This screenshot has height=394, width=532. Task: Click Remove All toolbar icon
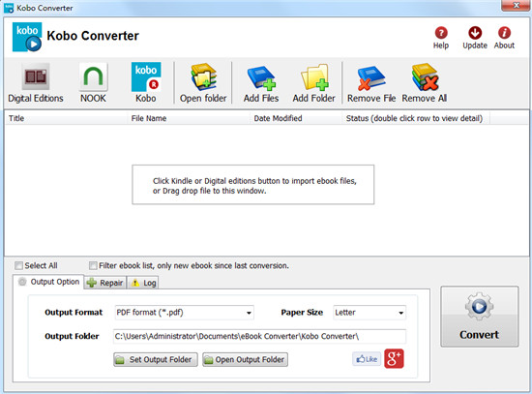click(424, 83)
